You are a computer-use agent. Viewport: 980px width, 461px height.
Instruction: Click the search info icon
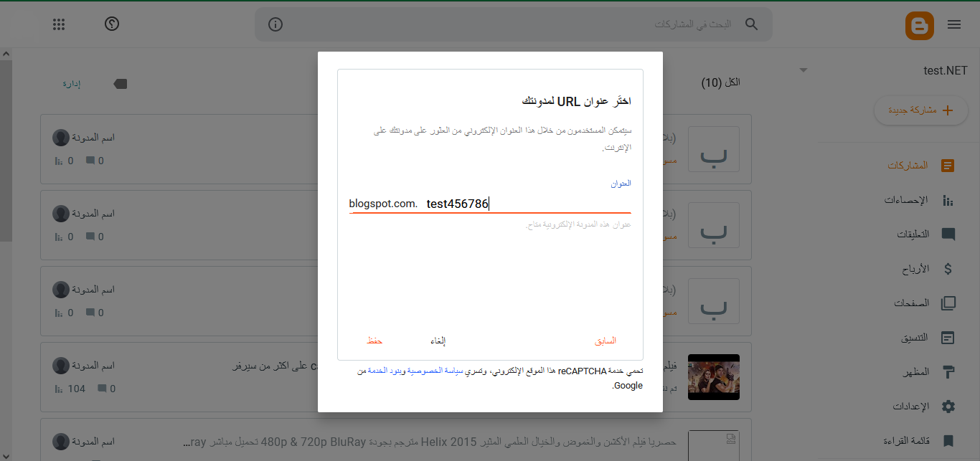tap(275, 24)
